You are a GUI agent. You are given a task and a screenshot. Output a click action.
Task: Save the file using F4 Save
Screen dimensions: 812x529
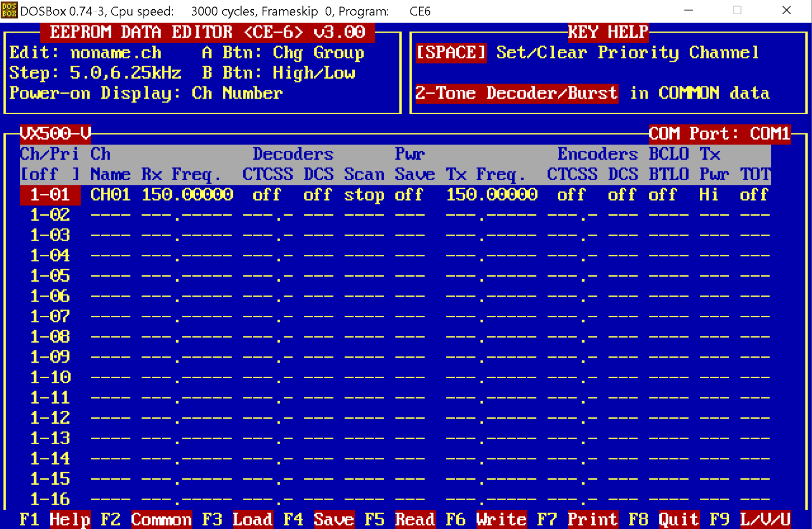[x=334, y=519]
